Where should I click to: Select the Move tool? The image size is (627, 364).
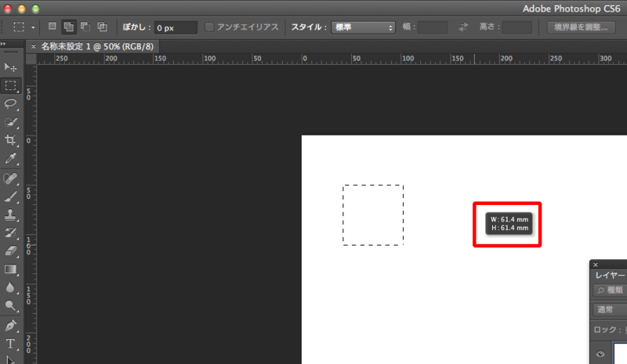point(10,67)
